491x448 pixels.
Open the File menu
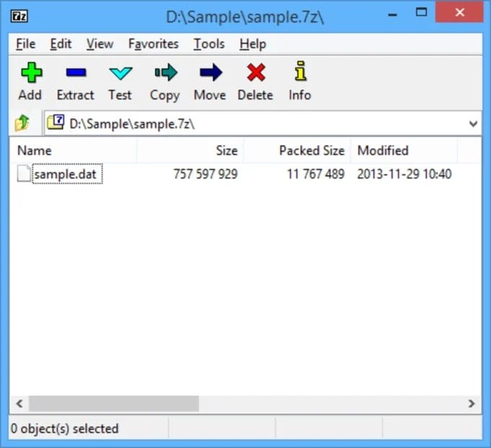[x=25, y=44]
